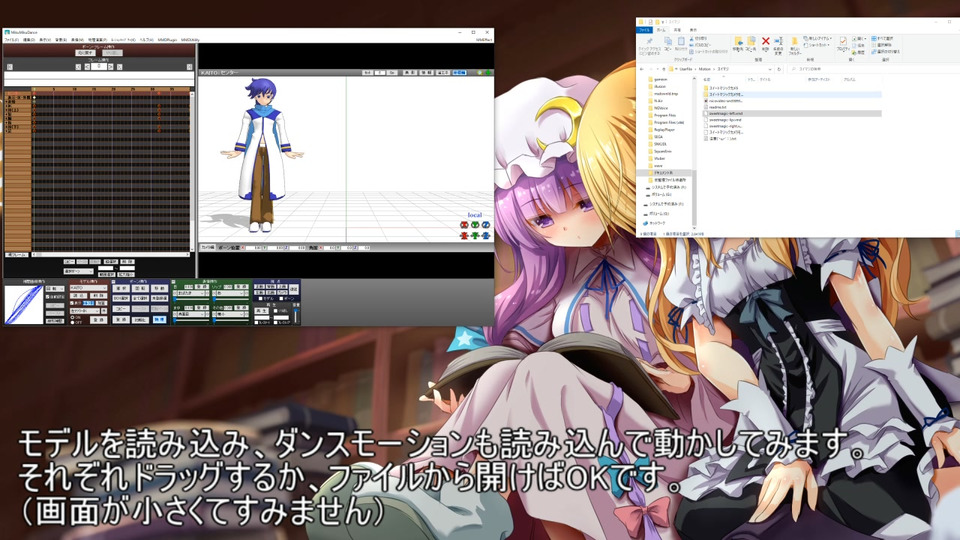Adjust the 目 eye morph slider
The height and width of the screenshot is (540, 960).
click(x=192, y=299)
